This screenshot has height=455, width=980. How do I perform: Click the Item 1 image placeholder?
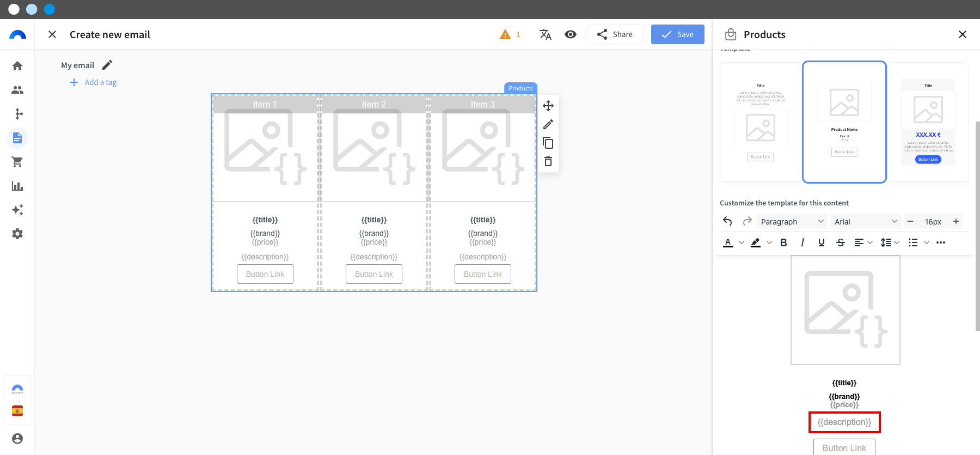pyautogui.click(x=265, y=147)
